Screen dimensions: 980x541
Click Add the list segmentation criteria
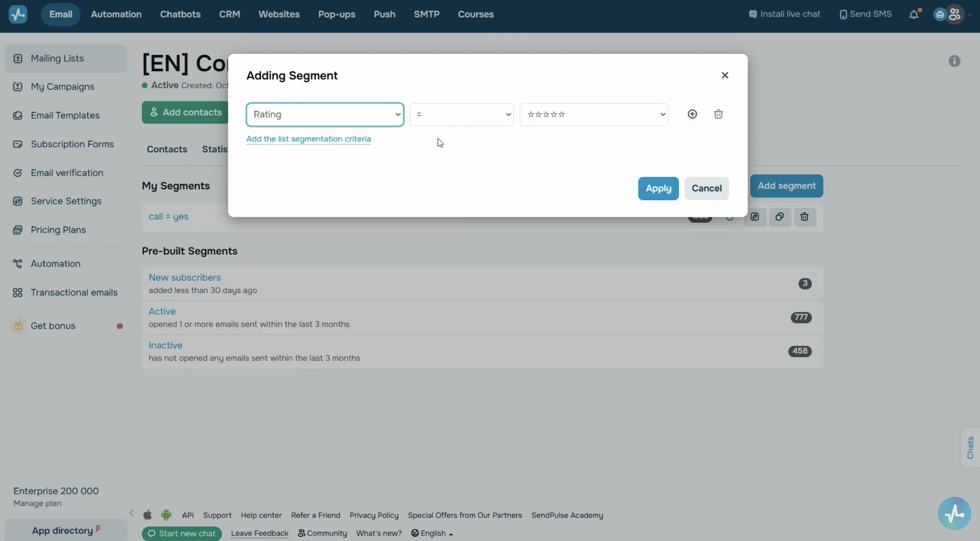309,139
